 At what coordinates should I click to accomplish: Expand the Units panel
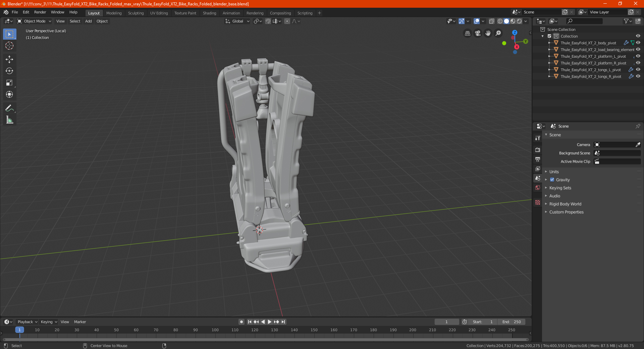point(554,172)
